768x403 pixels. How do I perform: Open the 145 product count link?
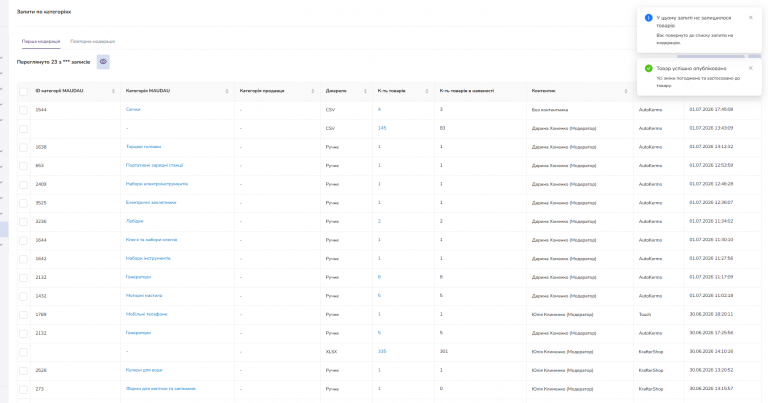click(382, 128)
